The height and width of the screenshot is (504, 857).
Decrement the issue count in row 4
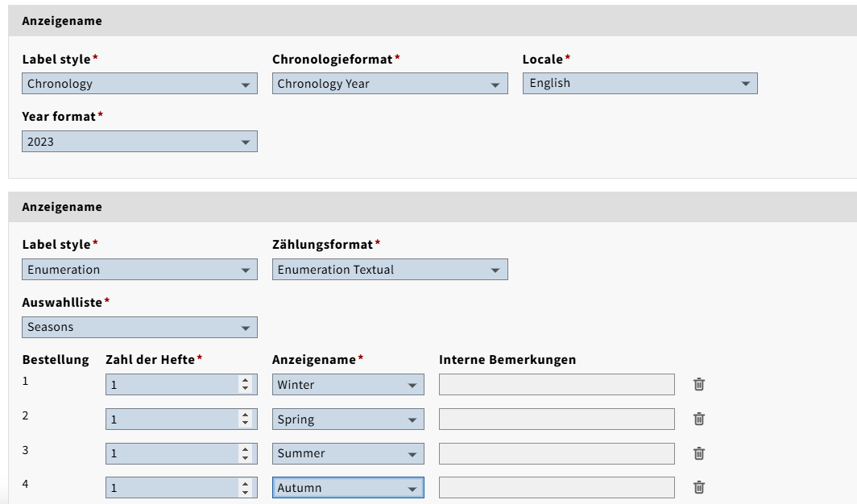(x=246, y=492)
